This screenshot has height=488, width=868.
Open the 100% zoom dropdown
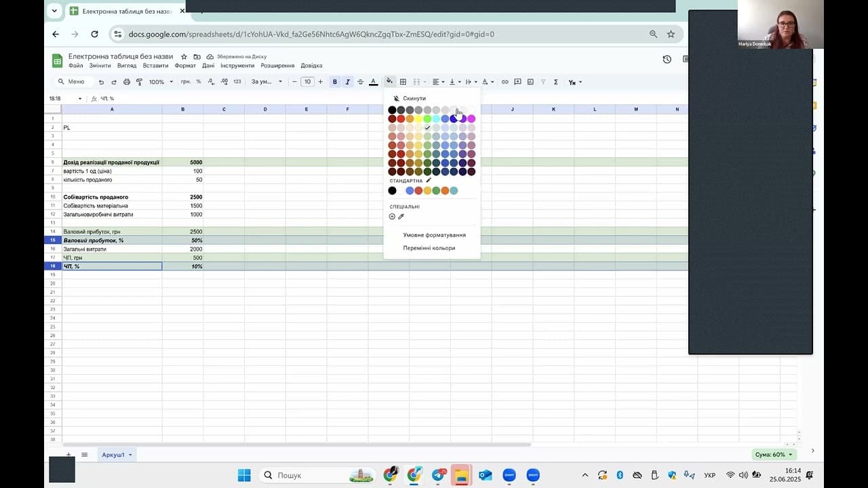161,82
